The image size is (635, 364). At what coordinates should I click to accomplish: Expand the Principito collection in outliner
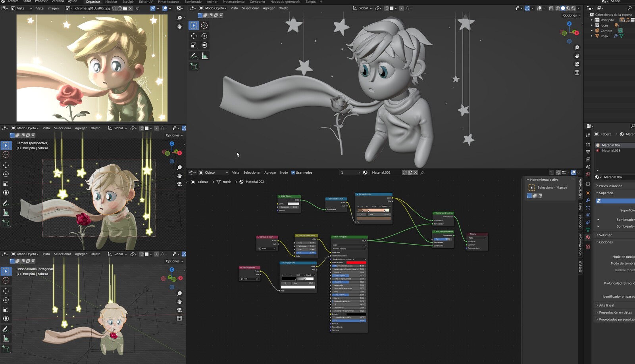point(592,20)
